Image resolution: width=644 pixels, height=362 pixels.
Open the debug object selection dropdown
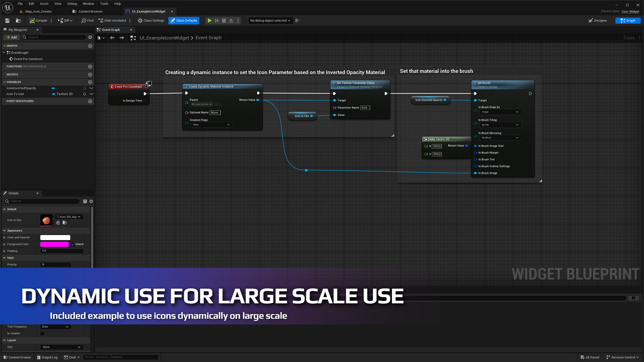(270, 20)
